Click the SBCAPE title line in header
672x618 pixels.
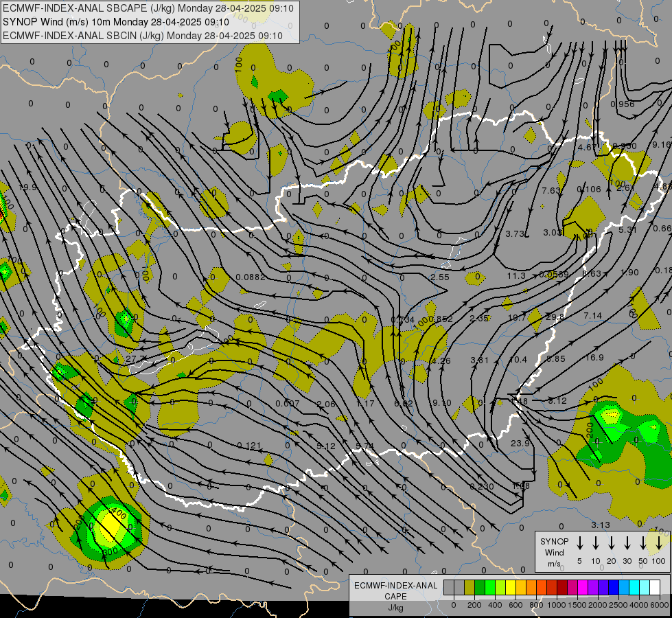tap(148, 8)
